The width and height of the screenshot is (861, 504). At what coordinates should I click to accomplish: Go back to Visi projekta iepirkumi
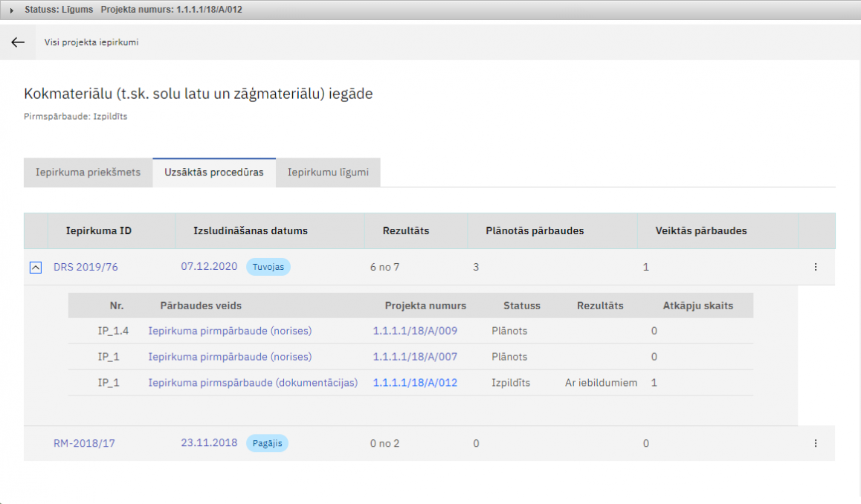point(91,42)
